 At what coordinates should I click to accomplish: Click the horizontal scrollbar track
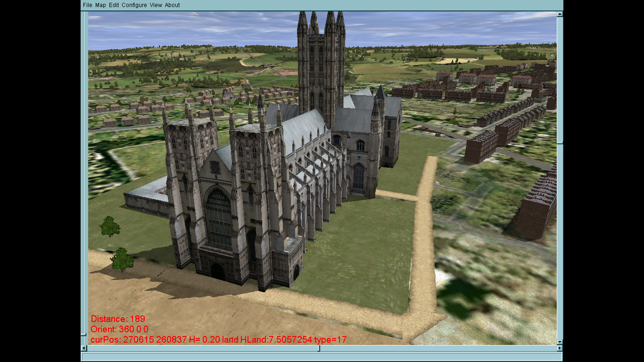tap(322, 348)
